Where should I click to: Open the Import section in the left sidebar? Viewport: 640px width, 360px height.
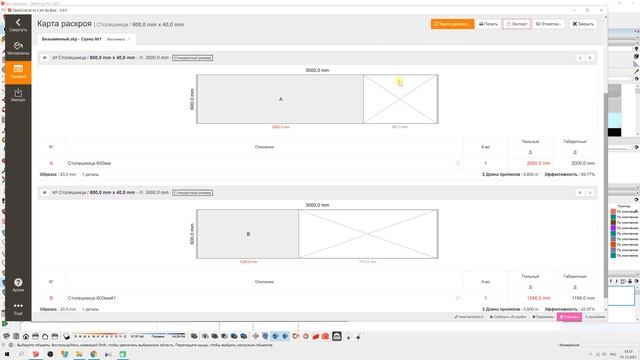coord(18,95)
